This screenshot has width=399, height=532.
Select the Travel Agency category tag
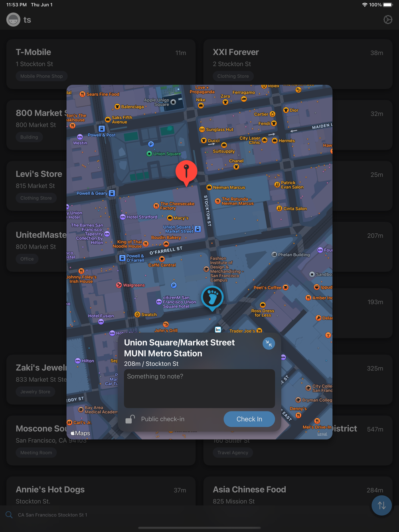click(233, 453)
